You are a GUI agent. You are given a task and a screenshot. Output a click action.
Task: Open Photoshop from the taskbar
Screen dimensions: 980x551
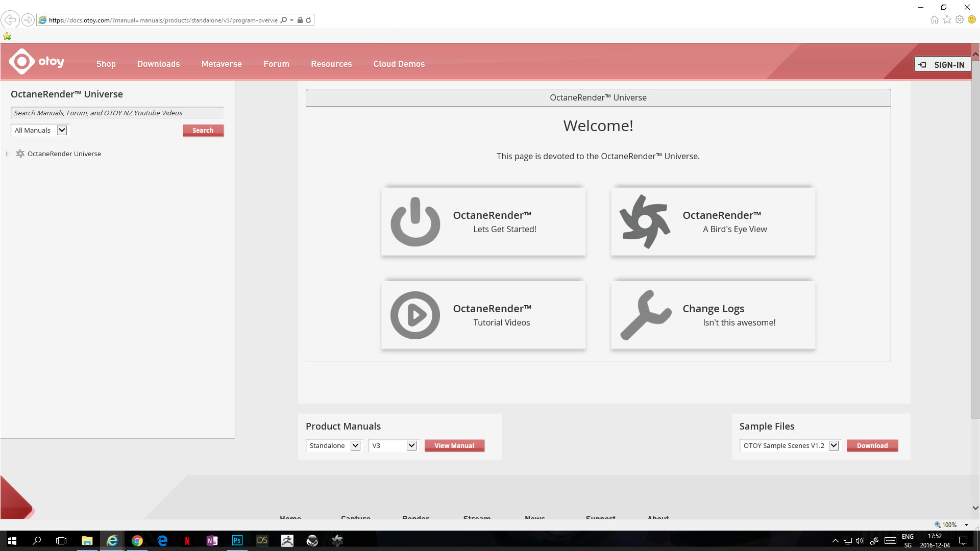(237, 540)
